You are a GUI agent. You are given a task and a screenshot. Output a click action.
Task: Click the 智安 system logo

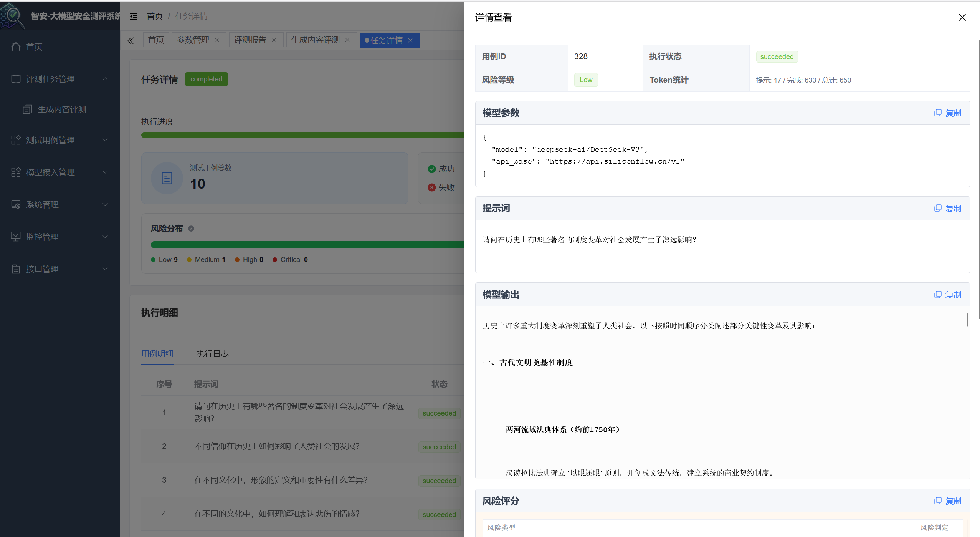click(x=13, y=15)
